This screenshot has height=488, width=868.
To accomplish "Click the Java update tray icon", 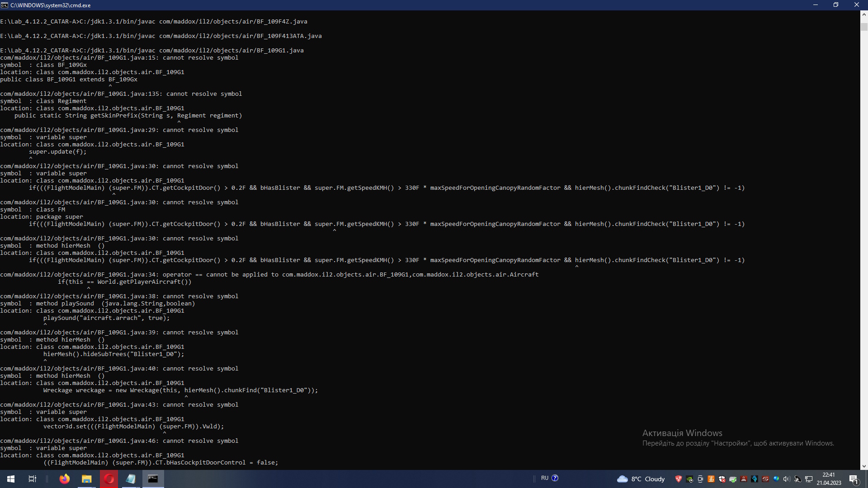I will pos(711,479).
